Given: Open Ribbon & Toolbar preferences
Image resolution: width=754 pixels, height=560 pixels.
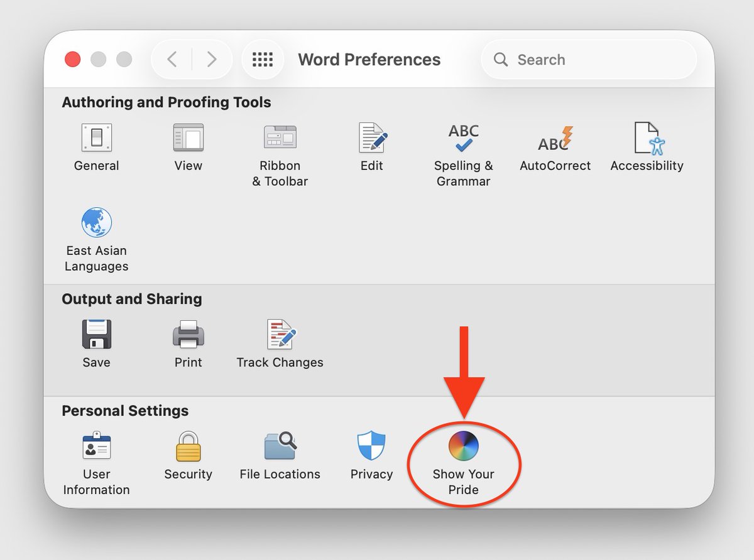Looking at the screenshot, I should pyautogui.click(x=280, y=155).
